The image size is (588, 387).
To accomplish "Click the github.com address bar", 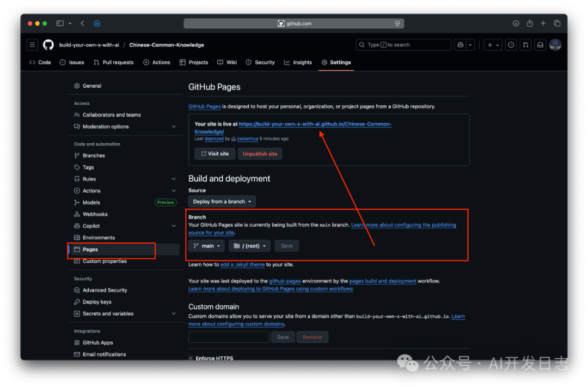I will point(294,23).
